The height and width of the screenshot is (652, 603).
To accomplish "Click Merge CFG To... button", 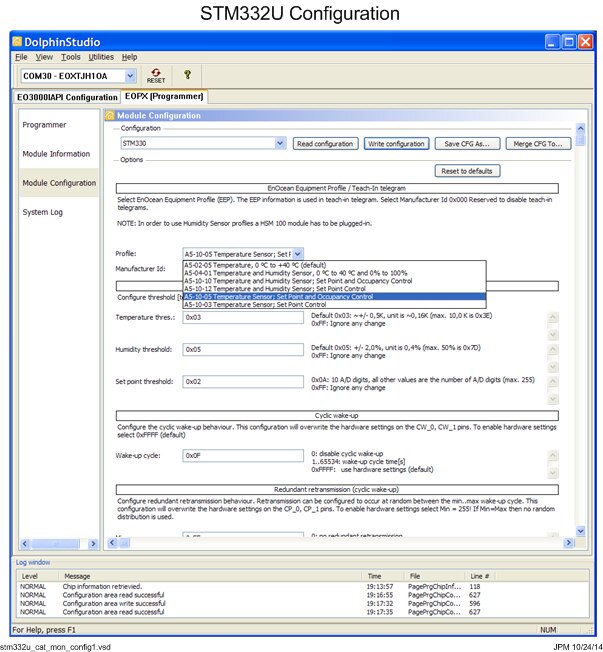I will [x=538, y=144].
